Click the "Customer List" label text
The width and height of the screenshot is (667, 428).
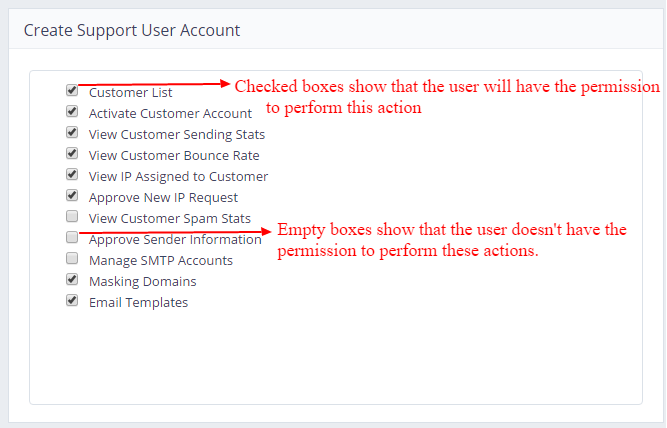pos(130,92)
